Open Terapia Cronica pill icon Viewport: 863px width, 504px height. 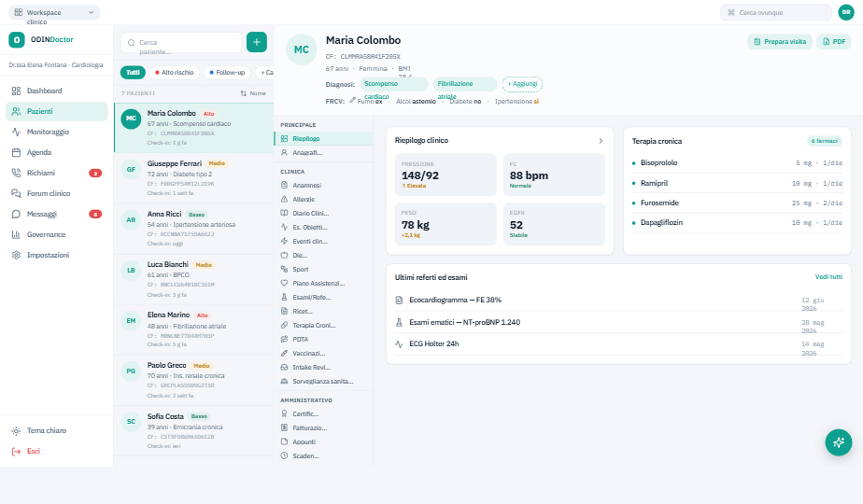[284, 325]
